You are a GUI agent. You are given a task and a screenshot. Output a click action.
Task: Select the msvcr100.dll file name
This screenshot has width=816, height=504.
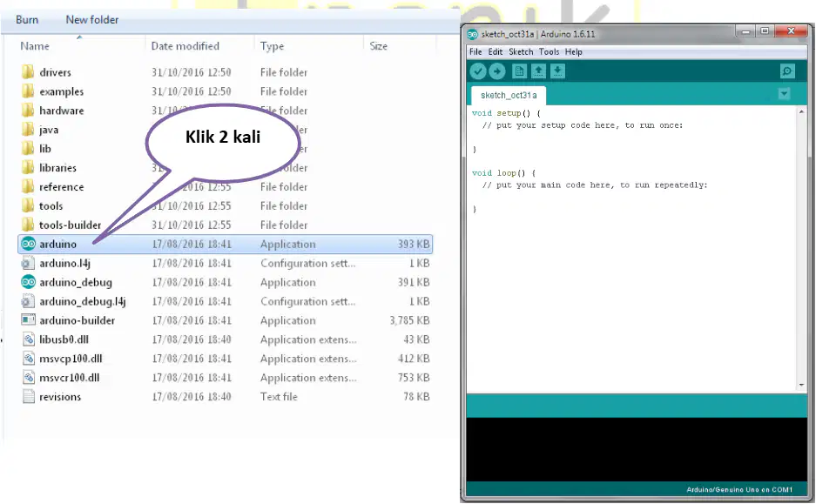pyautogui.click(x=69, y=378)
